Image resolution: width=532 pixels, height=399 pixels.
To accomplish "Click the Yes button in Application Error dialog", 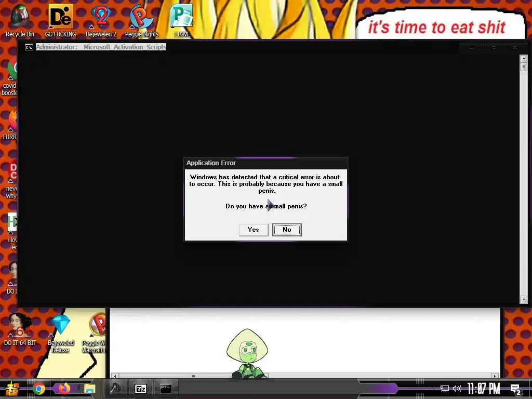I will [254, 230].
